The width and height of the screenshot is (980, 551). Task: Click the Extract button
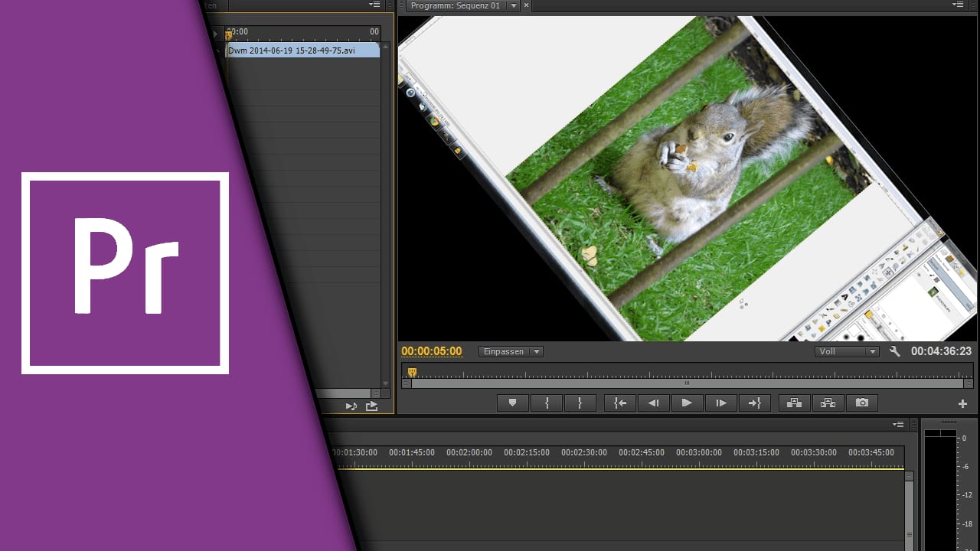pos(828,403)
